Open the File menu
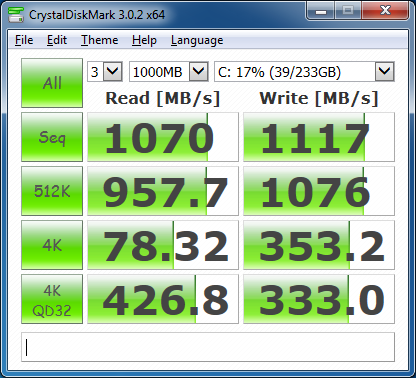Viewport: 416px width, 378px height. 24,40
